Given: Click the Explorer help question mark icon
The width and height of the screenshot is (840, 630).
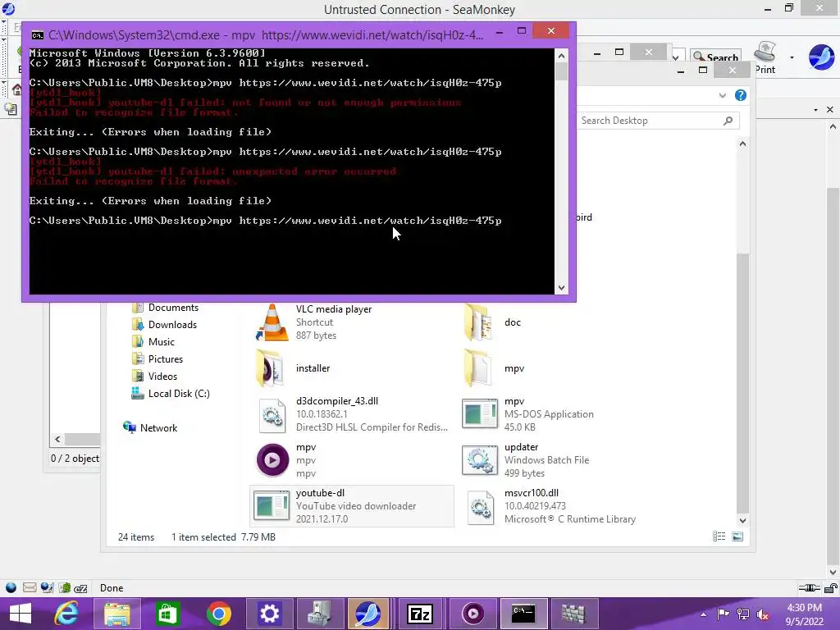Looking at the screenshot, I should [x=741, y=95].
